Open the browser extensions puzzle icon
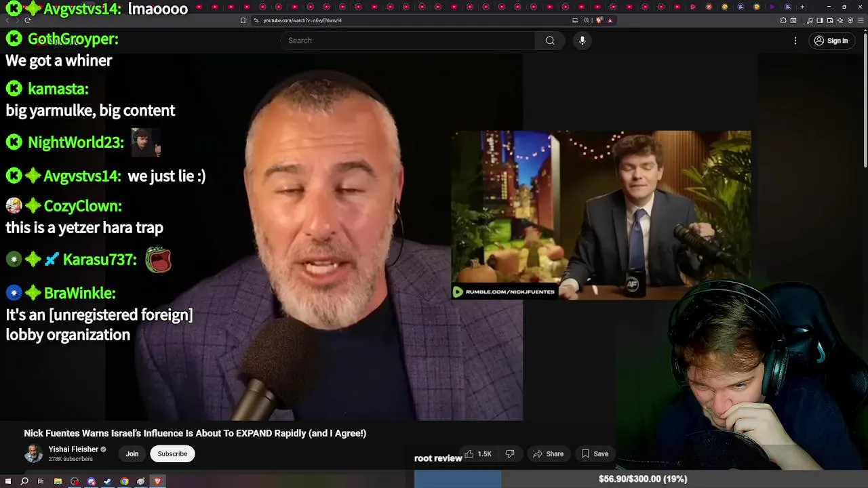Viewport: 868px width, 488px height. pos(783,20)
